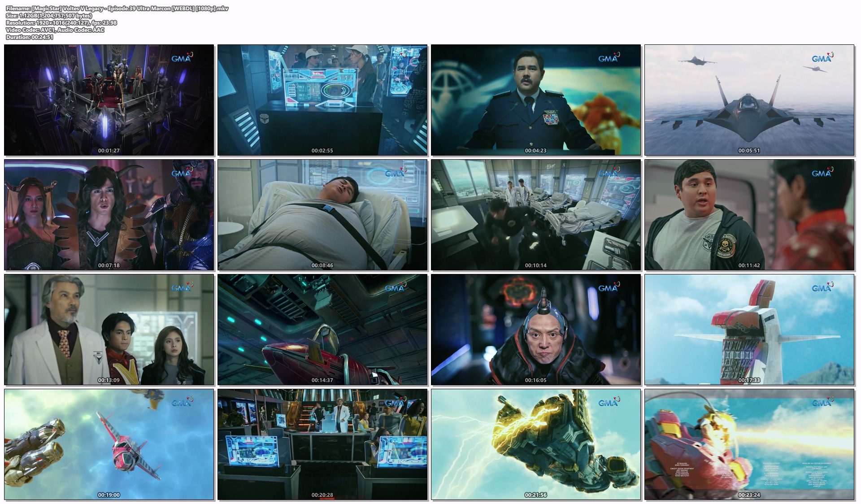Click the Duration 00:24:51 text

click(x=30, y=37)
